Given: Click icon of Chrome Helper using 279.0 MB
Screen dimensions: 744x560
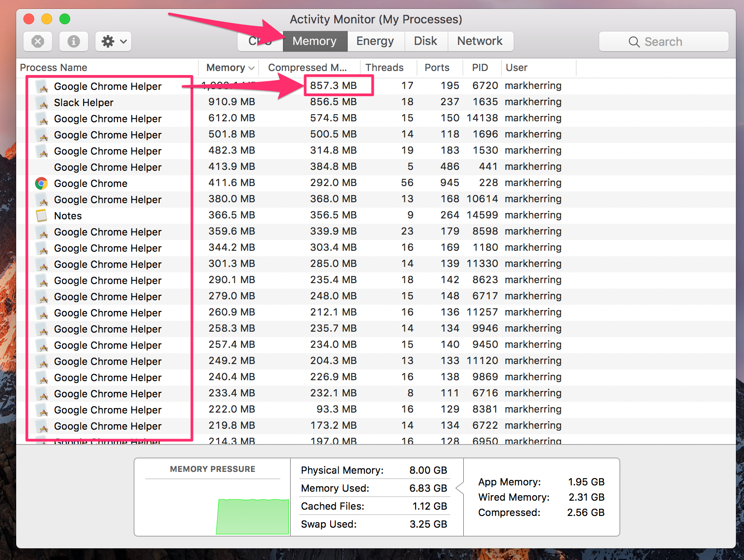Looking at the screenshot, I should click(42, 297).
